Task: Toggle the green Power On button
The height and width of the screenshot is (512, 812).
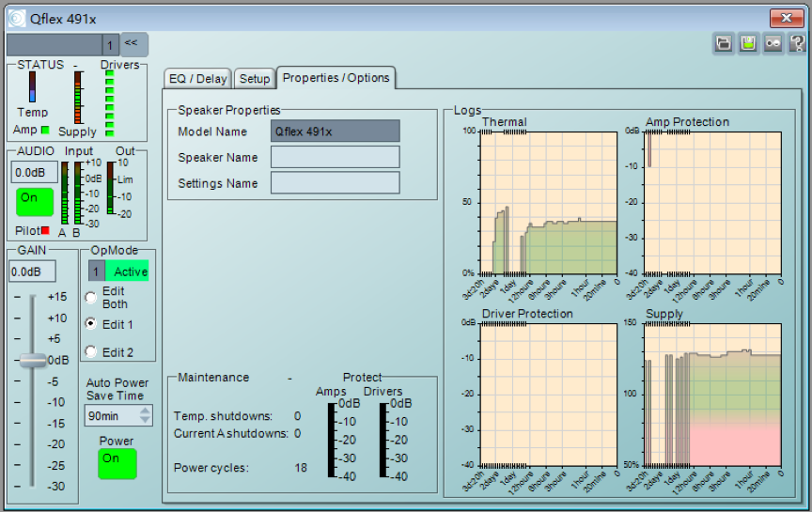Action: click(117, 463)
